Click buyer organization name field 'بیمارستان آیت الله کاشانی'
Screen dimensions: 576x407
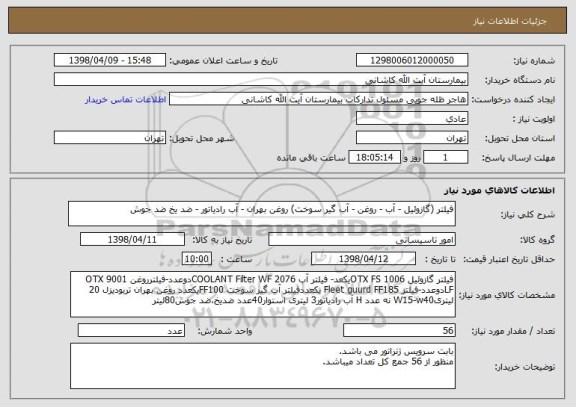pyautogui.click(x=261, y=80)
